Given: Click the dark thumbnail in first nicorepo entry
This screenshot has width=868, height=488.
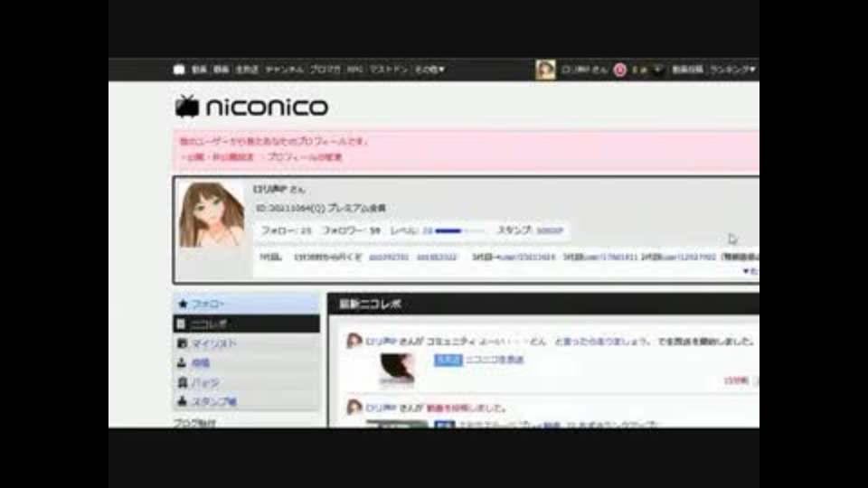Looking at the screenshot, I should pos(397,369).
